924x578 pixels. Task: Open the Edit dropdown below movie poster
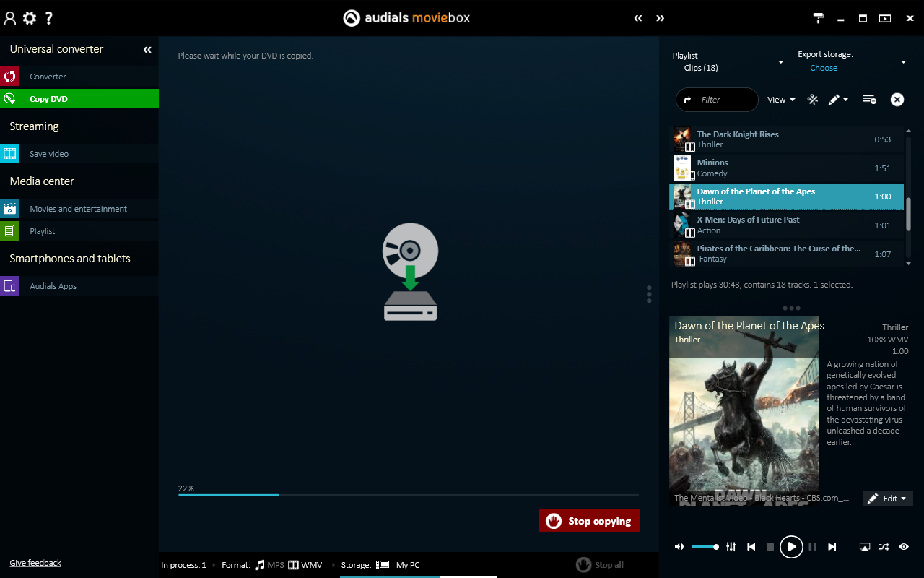coord(888,499)
